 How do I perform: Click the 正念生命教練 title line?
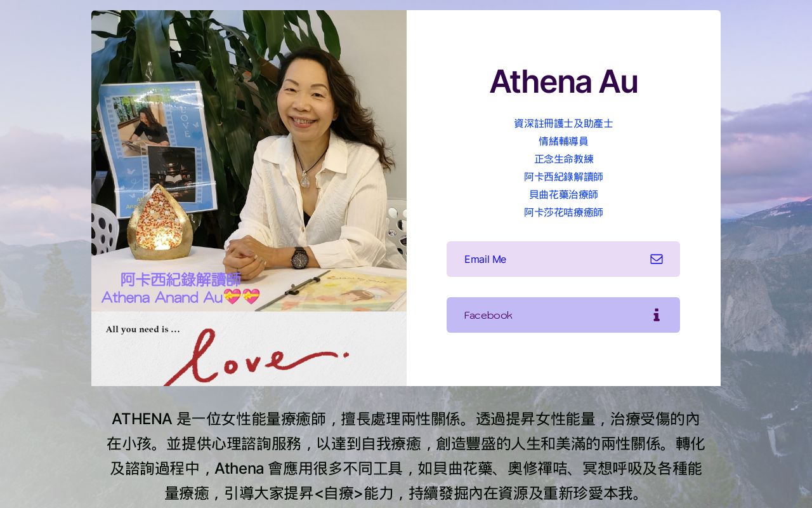(563, 159)
